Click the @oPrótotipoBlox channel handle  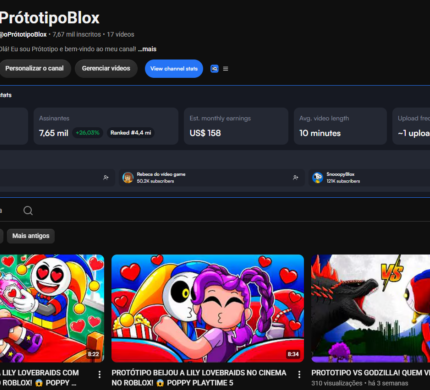click(x=23, y=34)
